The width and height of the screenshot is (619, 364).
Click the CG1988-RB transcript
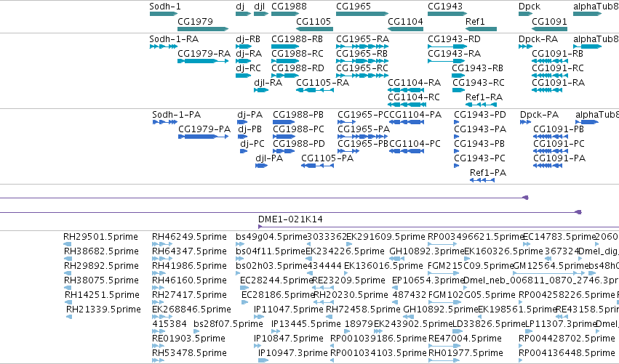tap(285, 46)
